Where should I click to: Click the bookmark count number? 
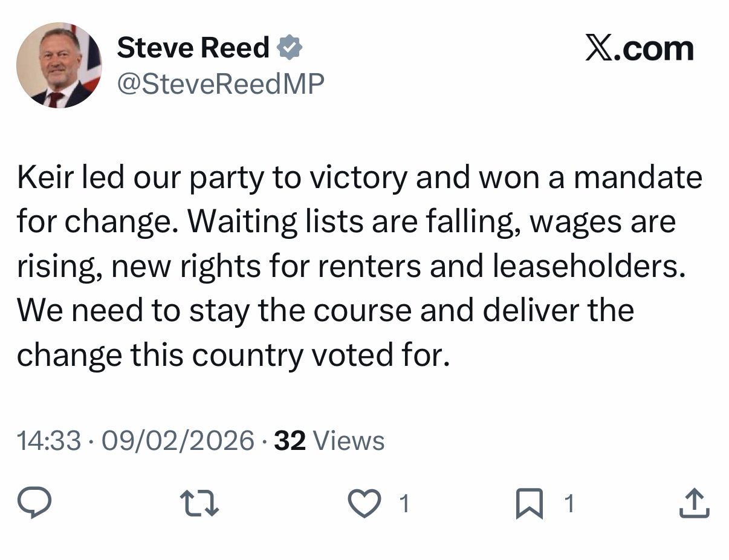568,503
